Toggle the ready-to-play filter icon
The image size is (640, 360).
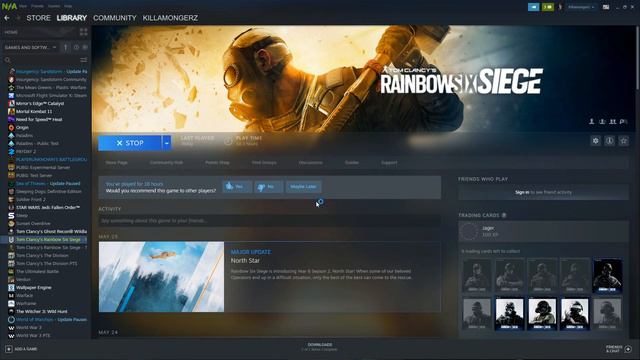pyautogui.click(x=85, y=47)
